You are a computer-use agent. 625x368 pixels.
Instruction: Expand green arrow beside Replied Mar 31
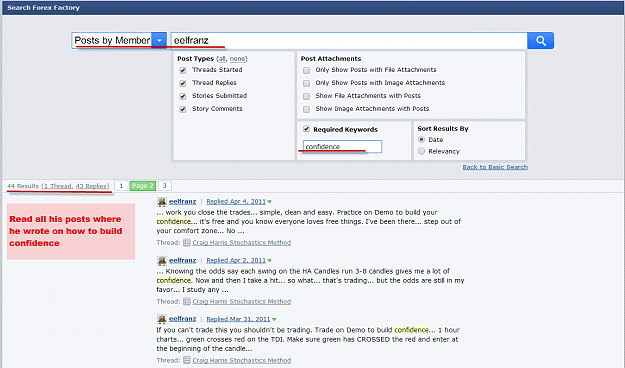point(274,319)
